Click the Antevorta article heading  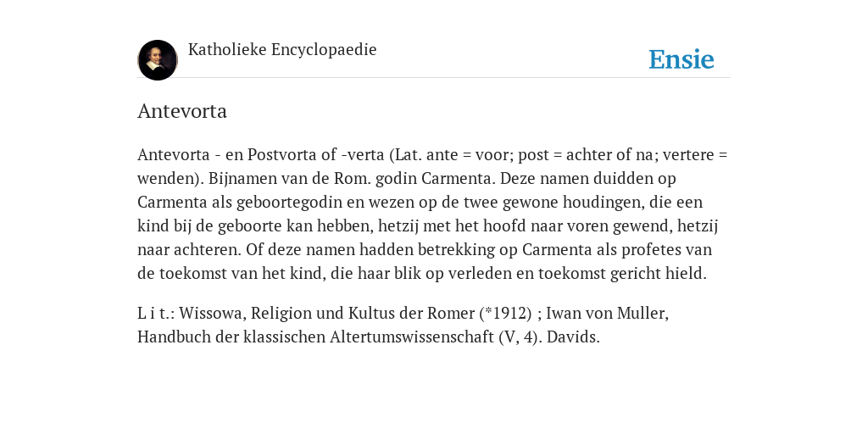[182, 111]
